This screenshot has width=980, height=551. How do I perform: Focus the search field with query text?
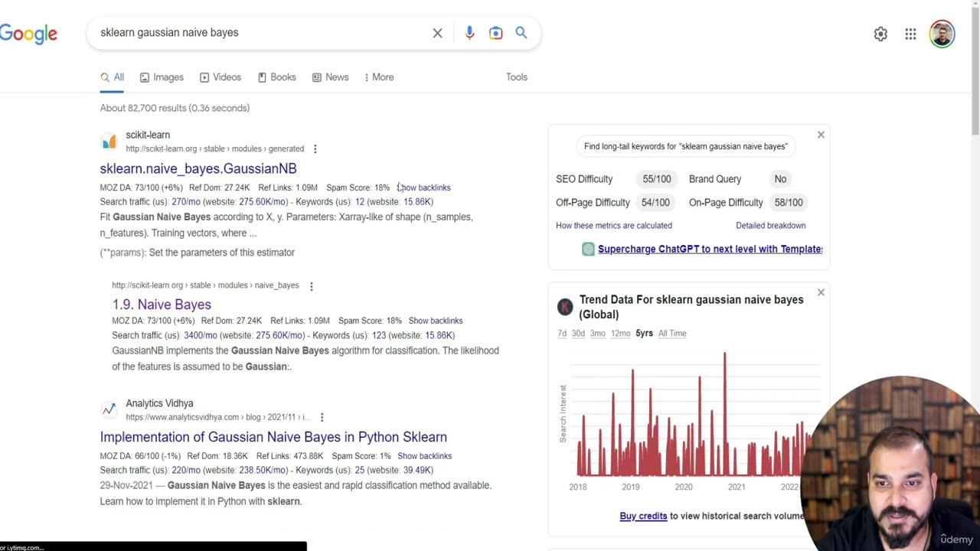[x=260, y=33]
